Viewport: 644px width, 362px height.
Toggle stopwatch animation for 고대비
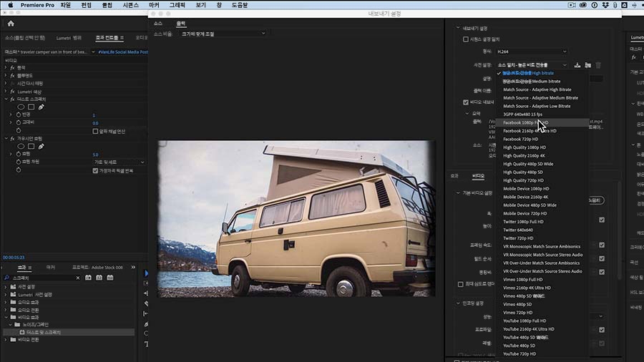tap(19, 122)
